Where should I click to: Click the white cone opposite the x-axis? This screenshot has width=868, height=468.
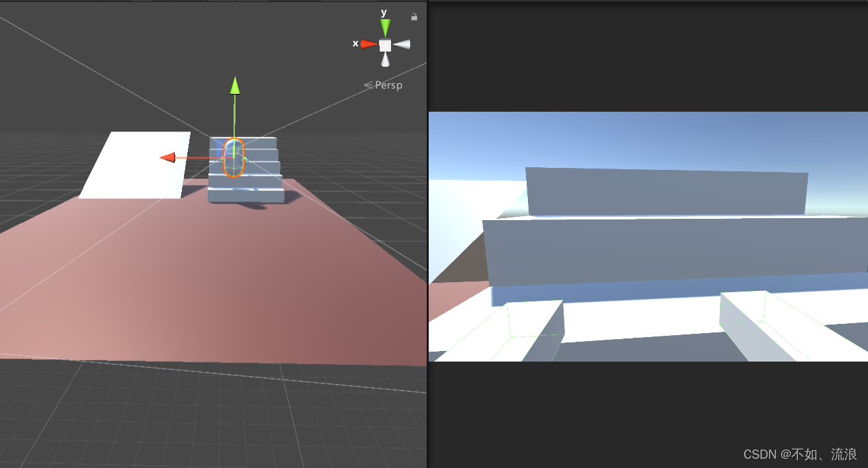click(404, 44)
